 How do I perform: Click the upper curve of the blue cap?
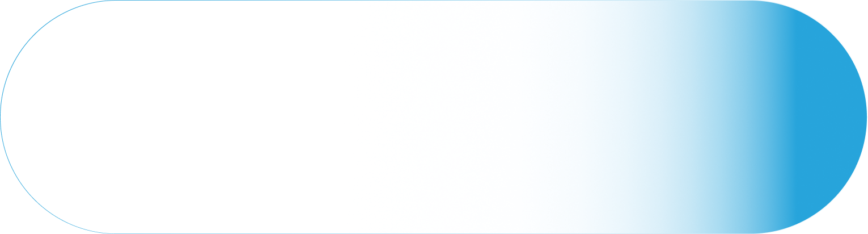[x=833, y=35]
